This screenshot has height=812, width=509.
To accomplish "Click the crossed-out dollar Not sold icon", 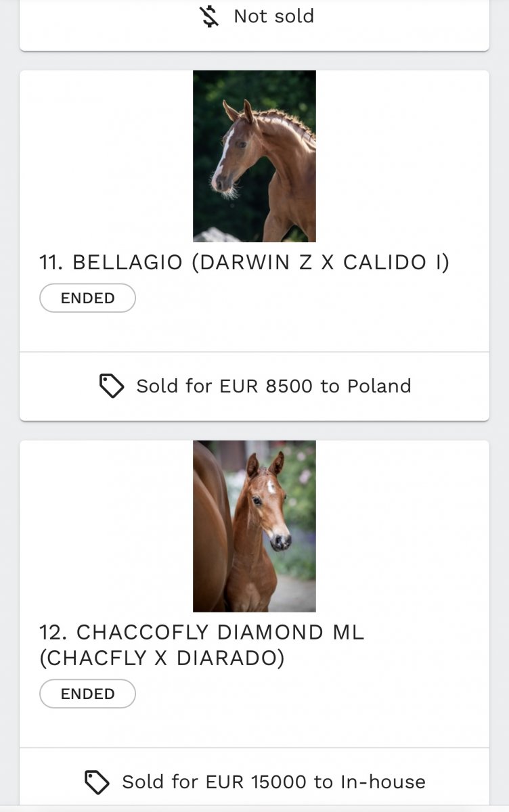I will tap(211, 16).
